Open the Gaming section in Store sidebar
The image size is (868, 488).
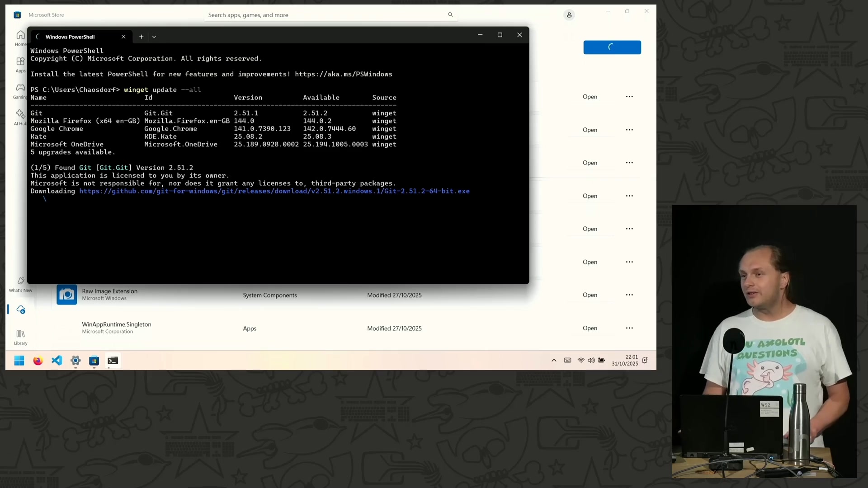coord(20,90)
